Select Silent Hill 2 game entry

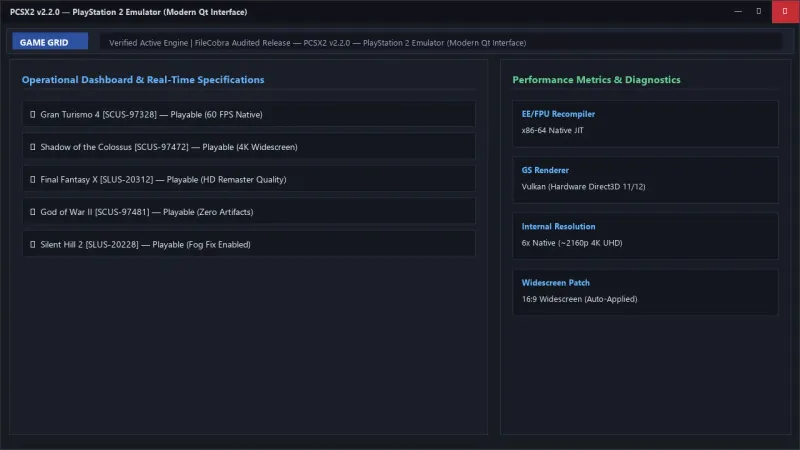(x=249, y=244)
